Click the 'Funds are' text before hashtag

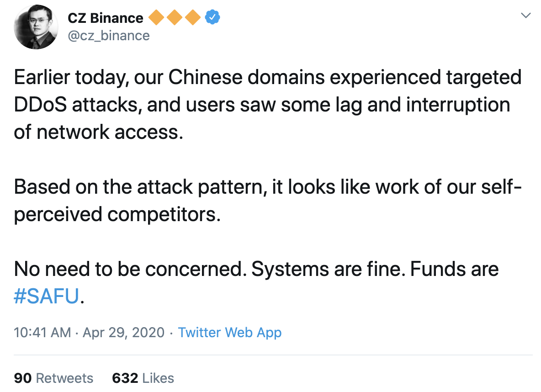pos(454,269)
